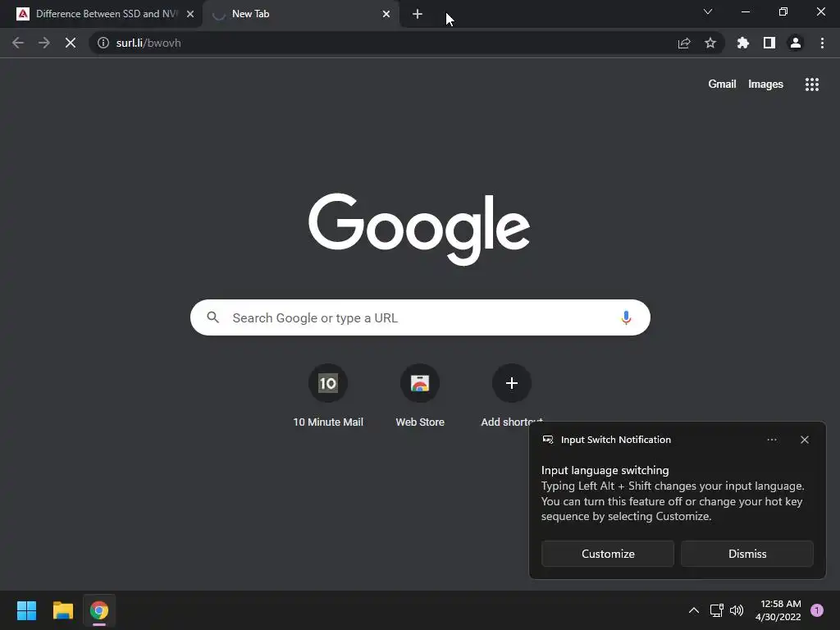Open a new tab with plus button
The image size is (840, 630).
[418, 14]
